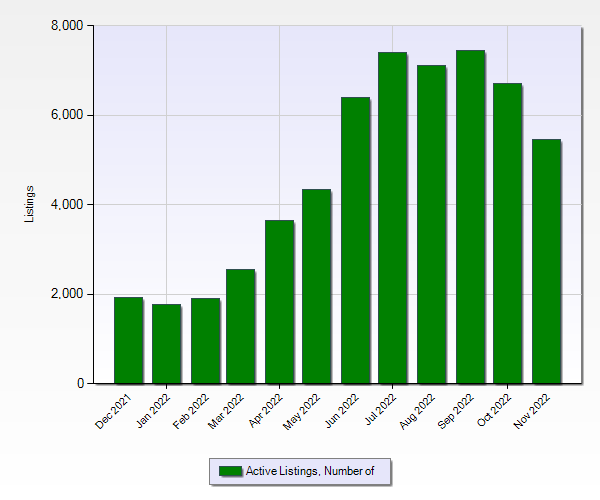Image resolution: width=600 pixels, height=500 pixels.
Task: Click the 'Dec 2021' x-axis label
Action: [112, 410]
